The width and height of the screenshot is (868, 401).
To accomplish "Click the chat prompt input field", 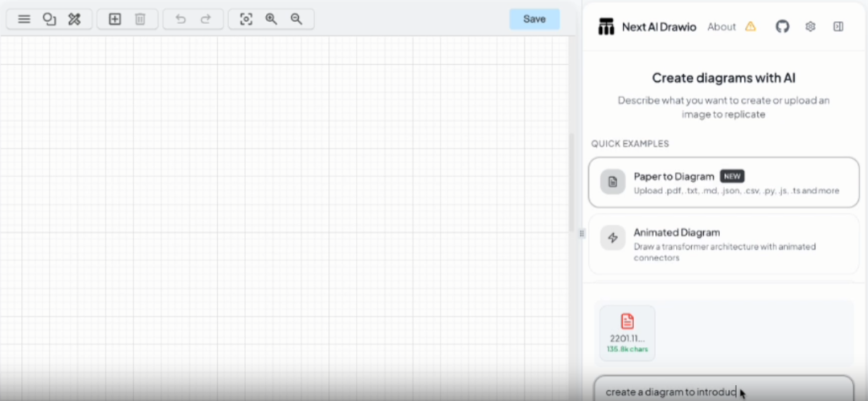I will (x=724, y=391).
